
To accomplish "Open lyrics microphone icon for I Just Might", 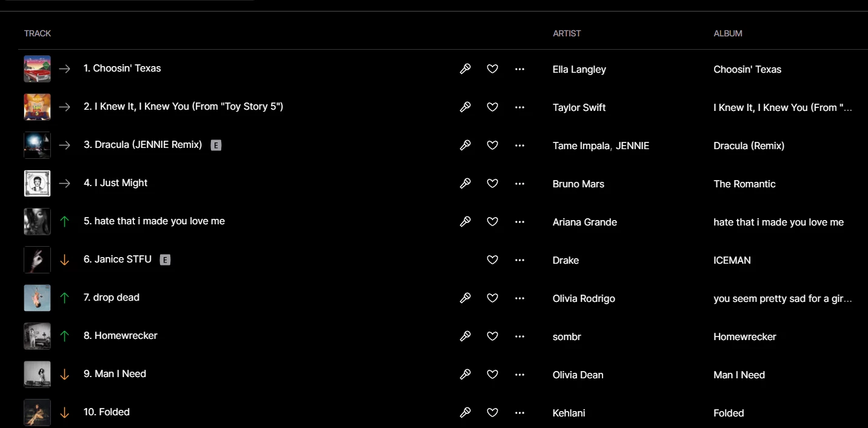I will (465, 184).
